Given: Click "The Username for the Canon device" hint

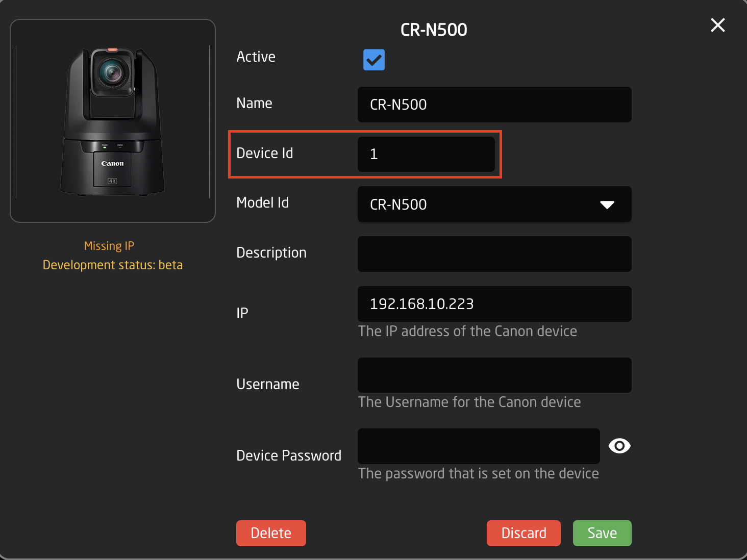Looking at the screenshot, I should (469, 402).
